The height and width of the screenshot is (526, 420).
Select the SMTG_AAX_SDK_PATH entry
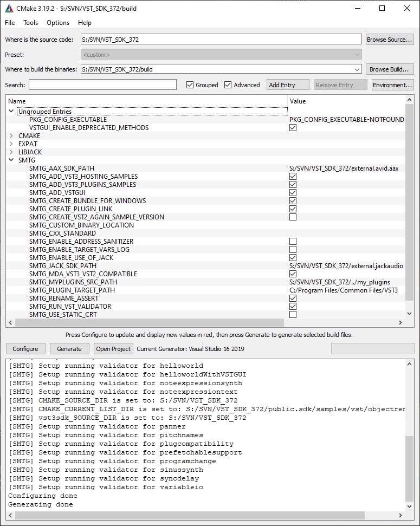[62, 168]
